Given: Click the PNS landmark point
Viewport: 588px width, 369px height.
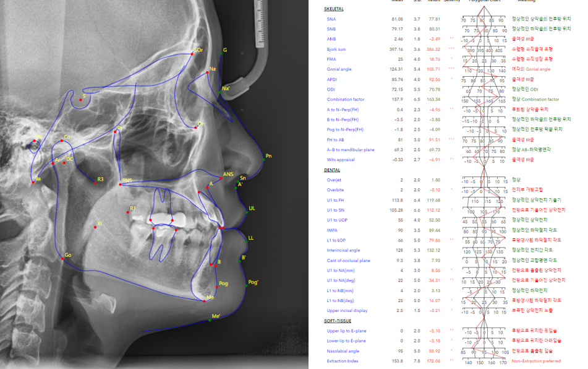Looking at the screenshot, I should pyautogui.click(x=121, y=183).
